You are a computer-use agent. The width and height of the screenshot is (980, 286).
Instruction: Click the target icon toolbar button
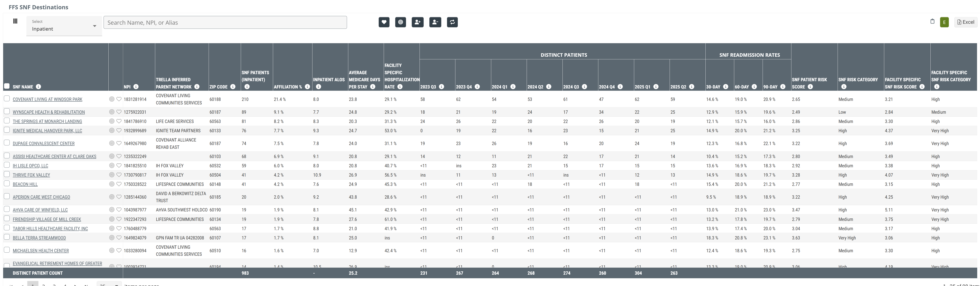pos(401,22)
